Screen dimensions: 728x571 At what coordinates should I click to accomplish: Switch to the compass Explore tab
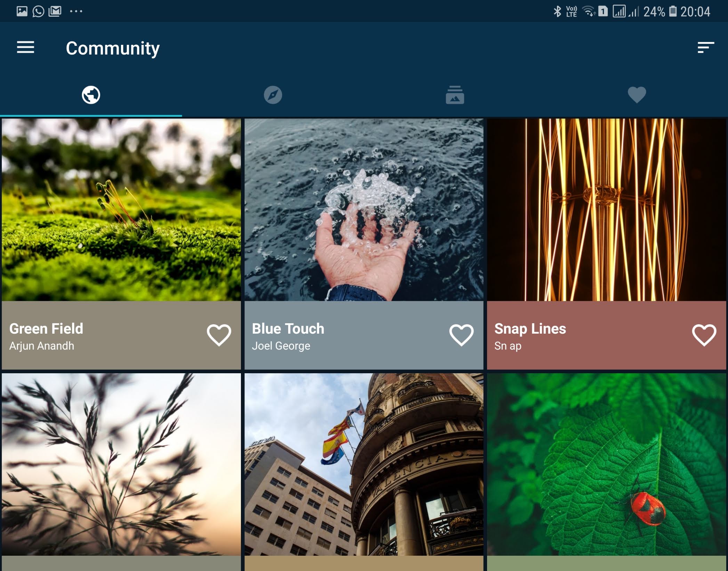273,95
